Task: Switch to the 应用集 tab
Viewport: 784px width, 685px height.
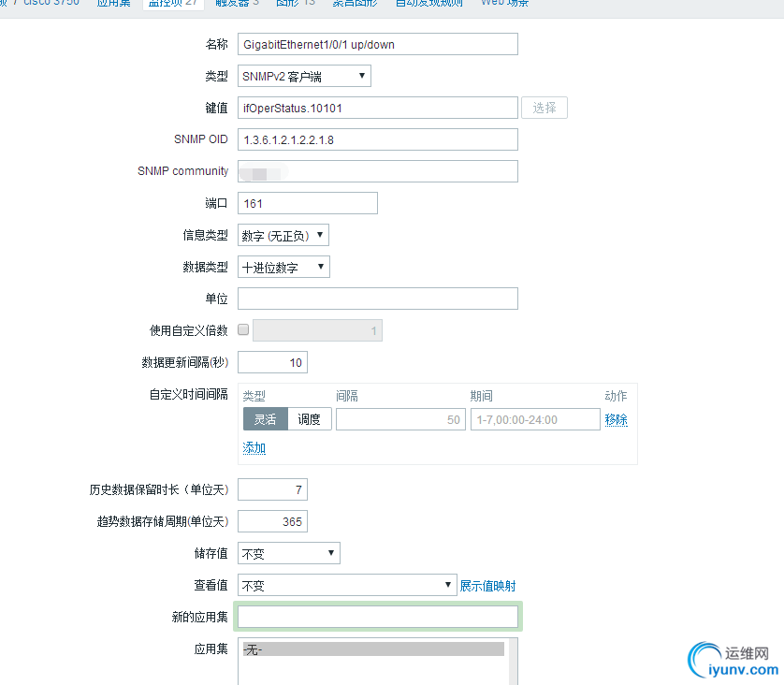Action: 113,4
